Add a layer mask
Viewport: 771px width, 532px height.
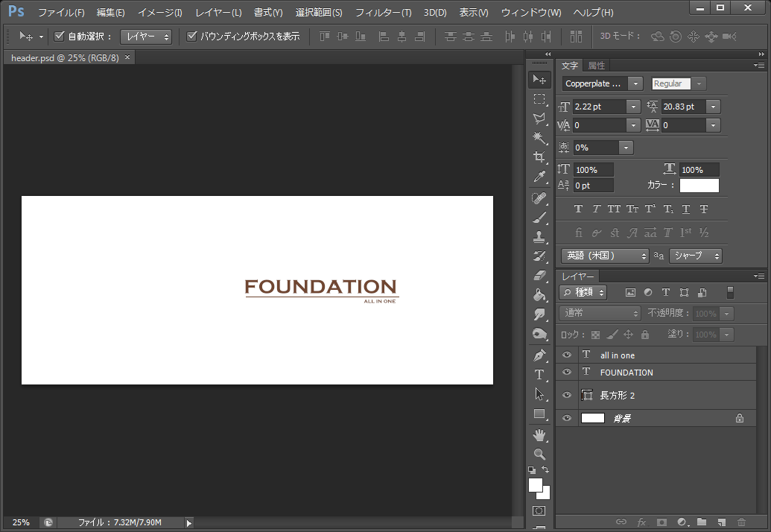pos(661,522)
